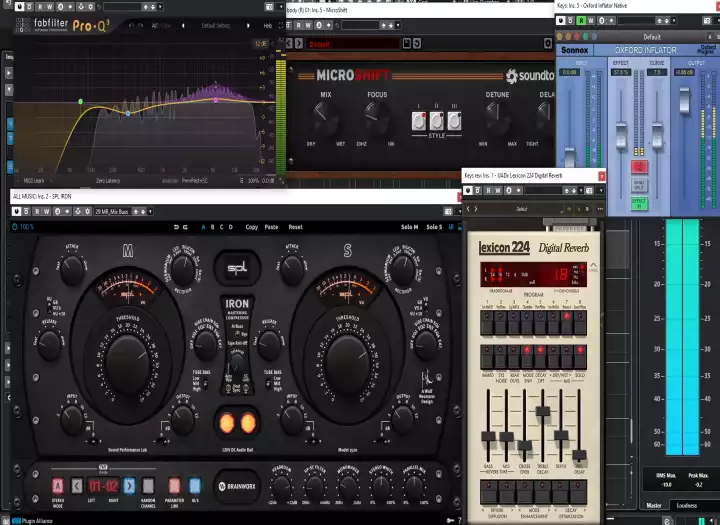
Task: Click the Lexicon 224 Treble Decay fader
Action: [x=543, y=411]
